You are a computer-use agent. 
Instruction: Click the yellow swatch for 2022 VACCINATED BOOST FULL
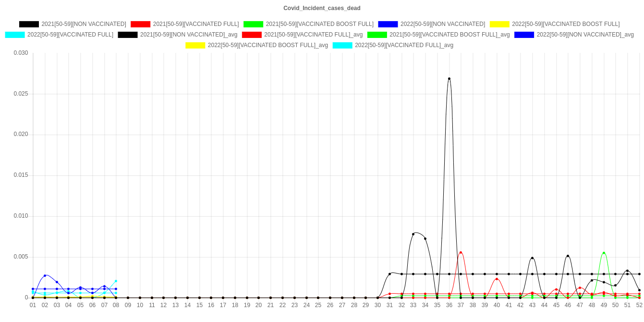499,24
